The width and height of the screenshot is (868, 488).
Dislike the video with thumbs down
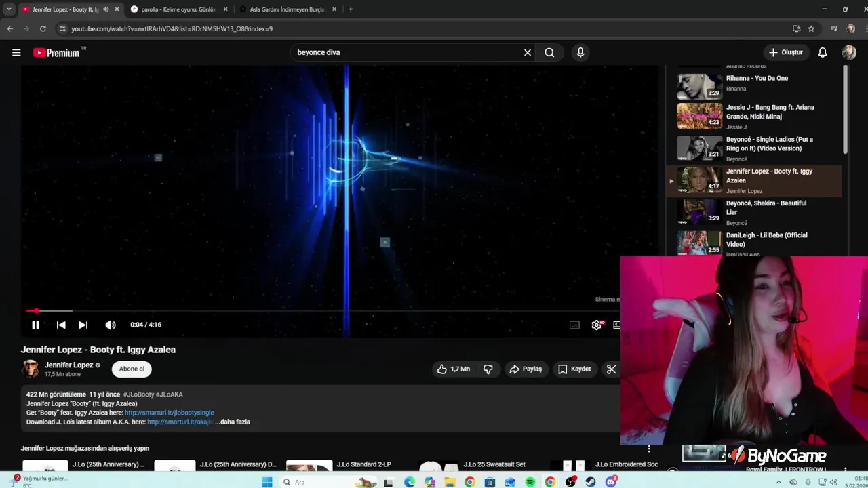(x=488, y=369)
